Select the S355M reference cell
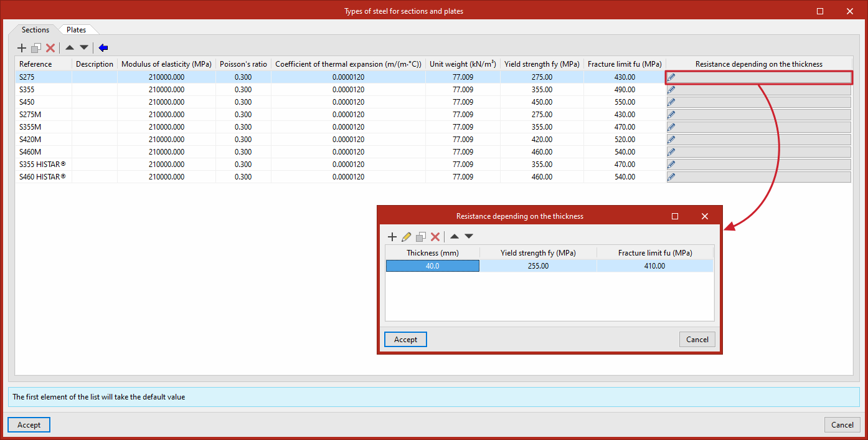The image size is (868, 440). [x=44, y=127]
